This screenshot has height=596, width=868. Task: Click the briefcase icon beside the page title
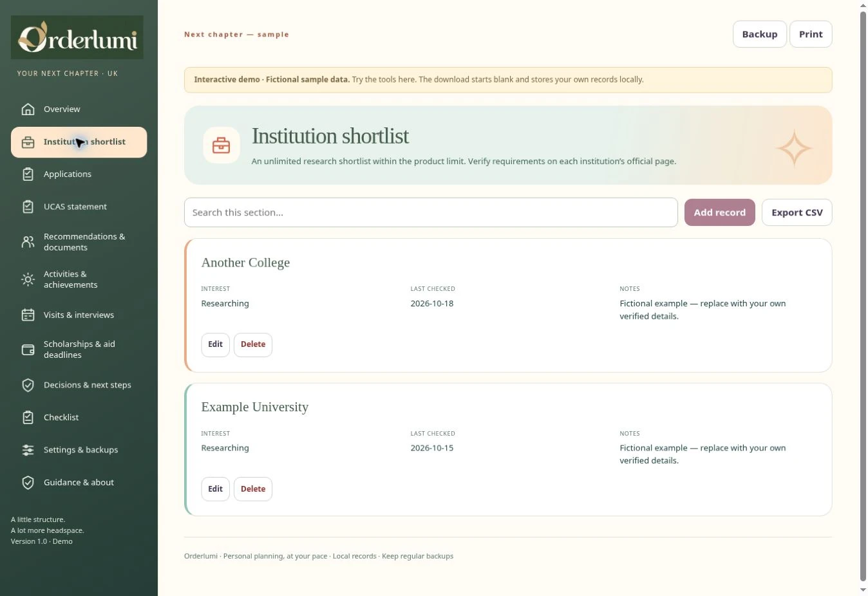click(221, 145)
